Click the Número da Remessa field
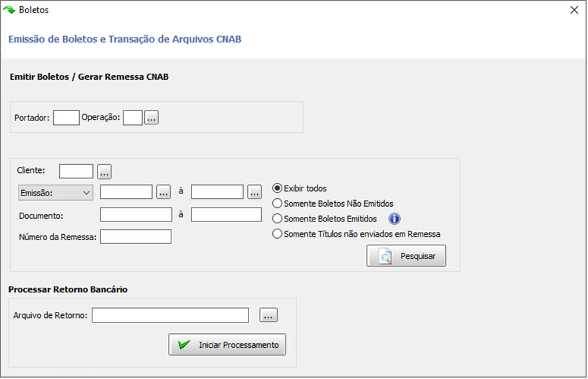The height and width of the screenshot is (379, 588). (136, 237)
